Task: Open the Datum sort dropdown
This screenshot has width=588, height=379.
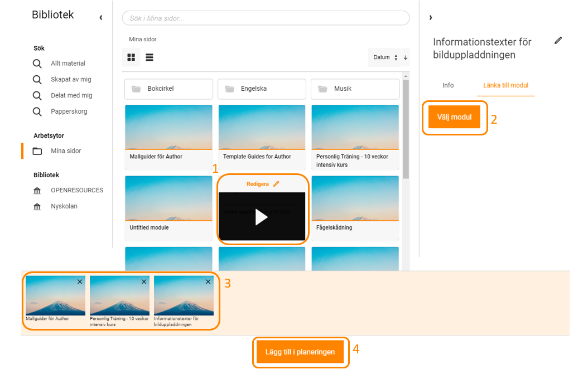Action: [x=384, y=57]
